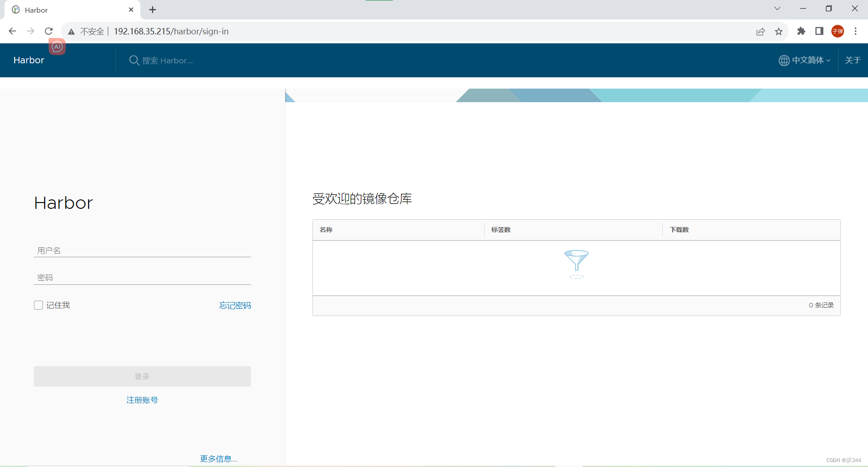Enable the 记住我 checkbox
Image resolution: width=868 pixels, height=467 pixels.
[38, 305]
